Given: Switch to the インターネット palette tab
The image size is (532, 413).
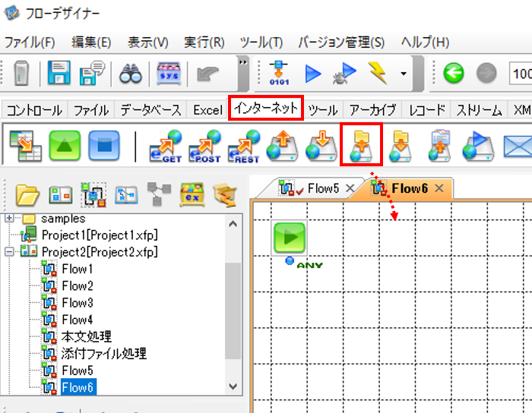Looking at the screenshot, I should 266,108.
